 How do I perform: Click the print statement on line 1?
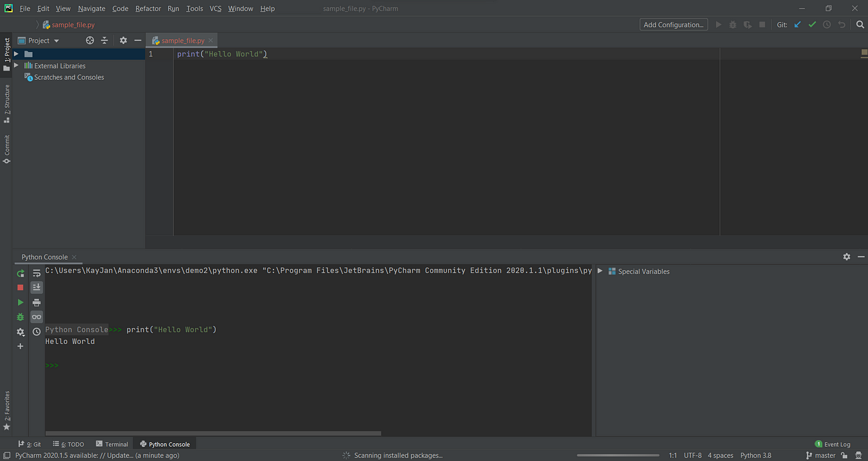222,54
